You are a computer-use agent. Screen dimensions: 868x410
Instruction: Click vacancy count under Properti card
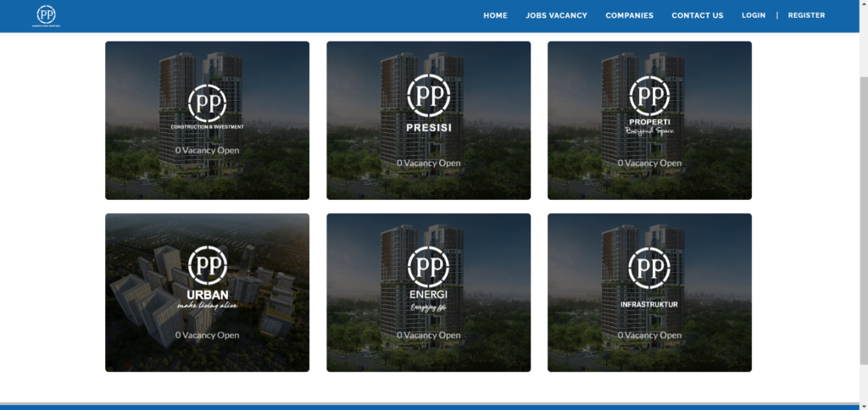point(649,163)
